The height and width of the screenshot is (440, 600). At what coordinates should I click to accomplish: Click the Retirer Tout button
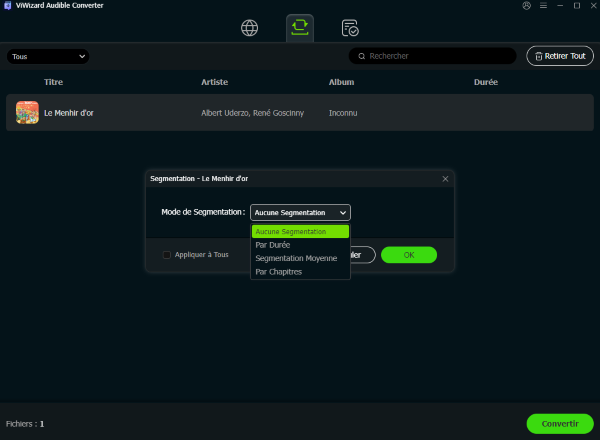tap(560, 56)
